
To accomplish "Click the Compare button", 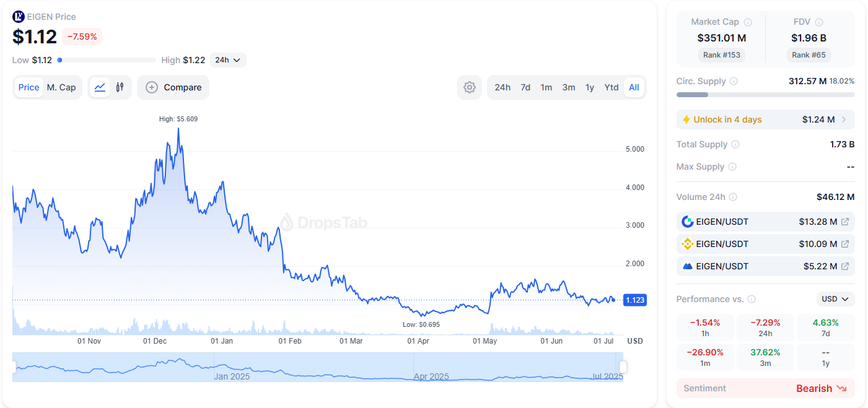I will coord(173,87).
